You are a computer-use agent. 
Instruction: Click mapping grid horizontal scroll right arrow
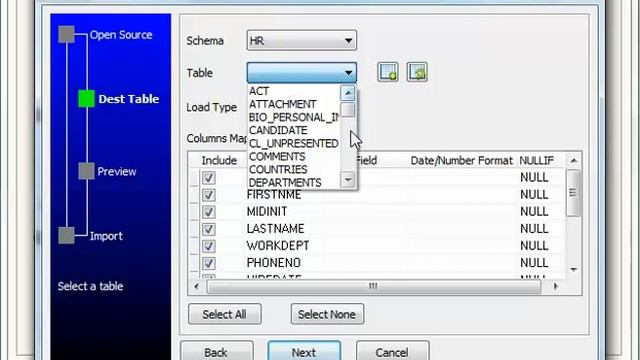point(556,287)
